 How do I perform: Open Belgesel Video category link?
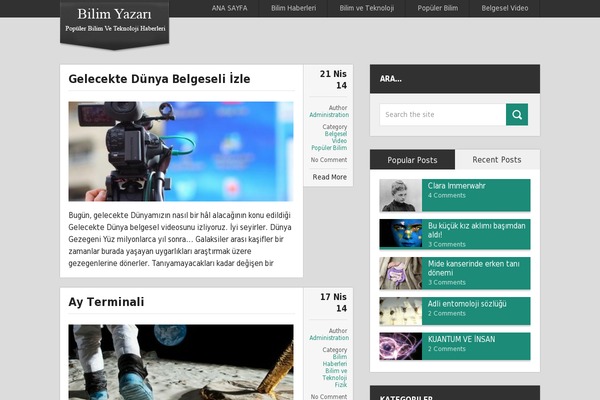point(336,137)
